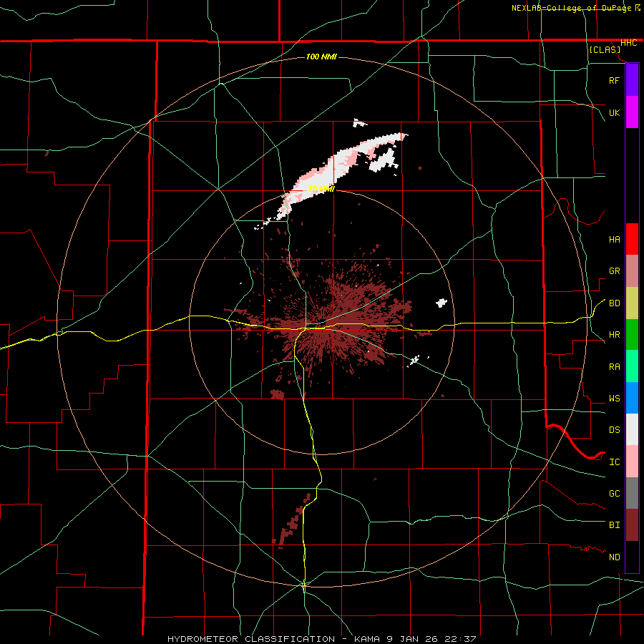The height and width of the screenshot is (644, 644).
Task: Click the GR dusty pink legend swatch
Action: pos(632,271)
